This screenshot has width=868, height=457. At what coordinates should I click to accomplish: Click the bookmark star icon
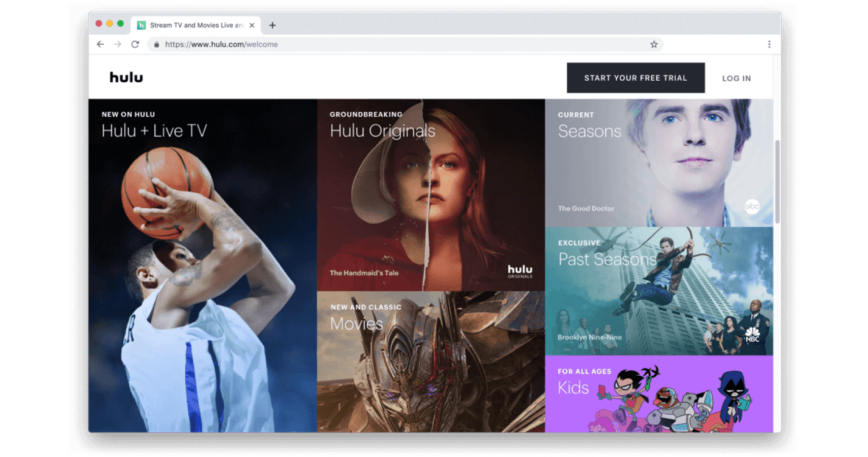(654, 44)
